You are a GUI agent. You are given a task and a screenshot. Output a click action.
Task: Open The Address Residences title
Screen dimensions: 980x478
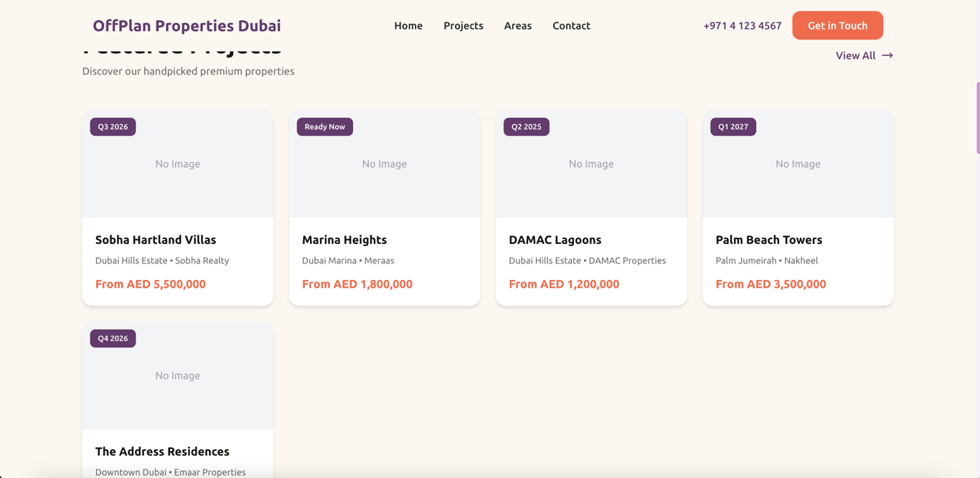point(162,451)
